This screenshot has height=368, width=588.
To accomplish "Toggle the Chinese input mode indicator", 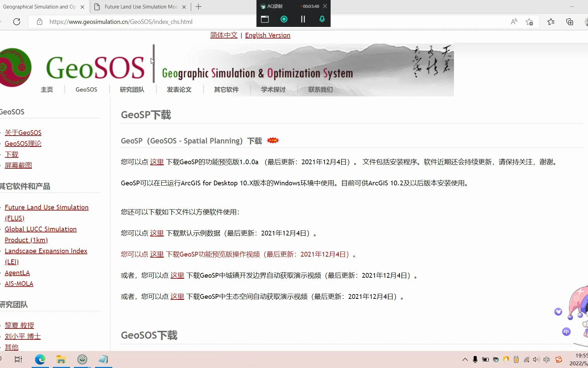I will coord(546,359).
